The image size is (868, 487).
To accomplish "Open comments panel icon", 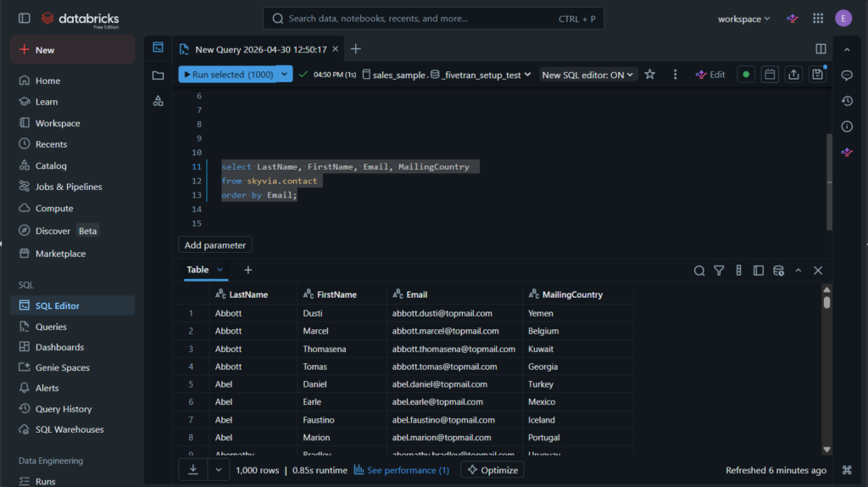I will [847, 75].
